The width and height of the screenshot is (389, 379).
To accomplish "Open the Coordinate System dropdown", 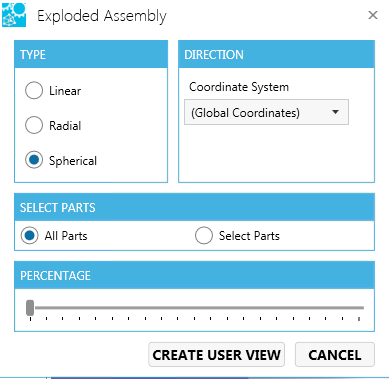I will (266, 112).
